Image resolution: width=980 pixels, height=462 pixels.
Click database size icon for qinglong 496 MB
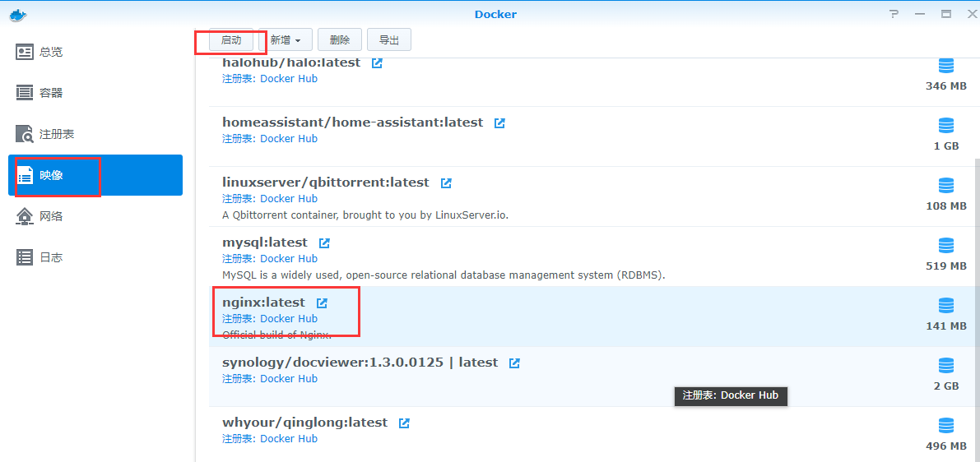click(946, 425)
